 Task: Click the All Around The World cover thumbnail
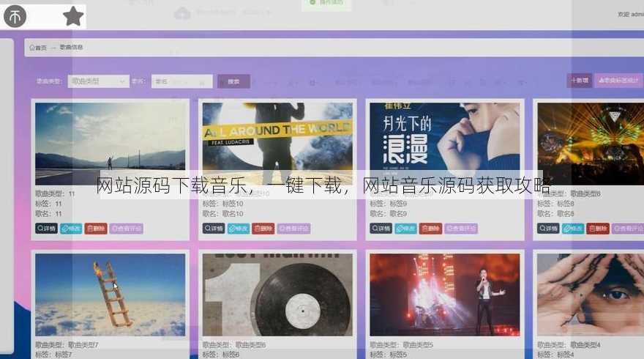tap(277, 144)
